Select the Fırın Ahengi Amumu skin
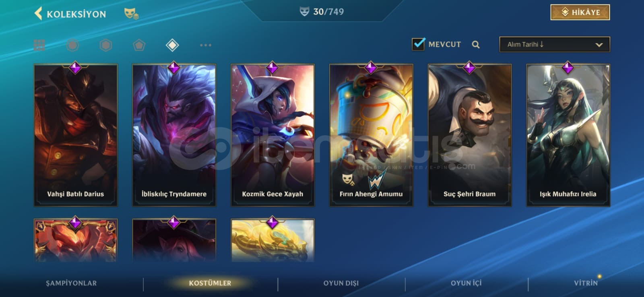The width and height of the screenshot is (644, 297). [x=371, y=135]
